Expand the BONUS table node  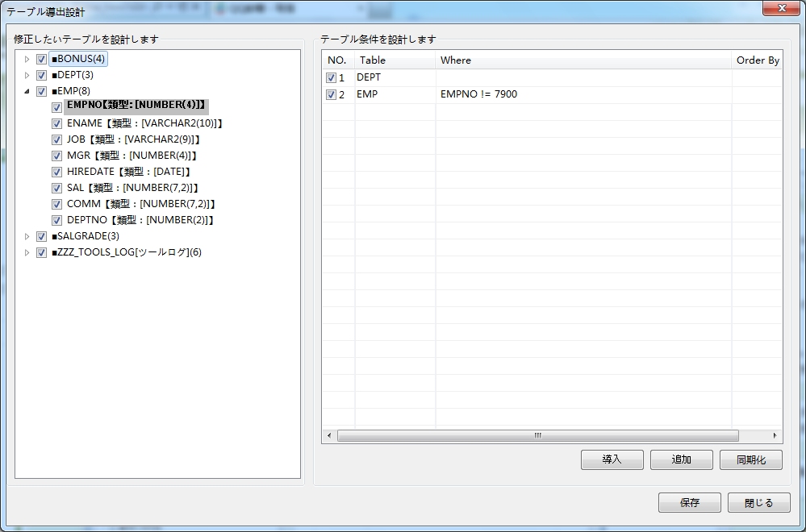[x=27, y=59]
